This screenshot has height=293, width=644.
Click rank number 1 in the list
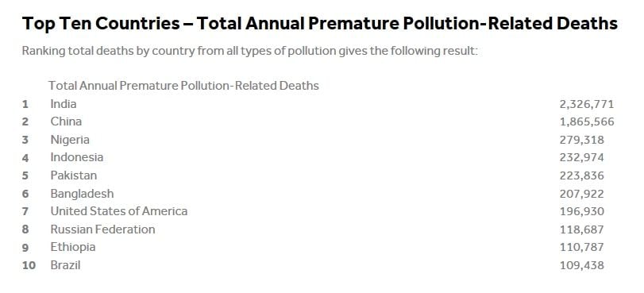[x=25, y=104]
